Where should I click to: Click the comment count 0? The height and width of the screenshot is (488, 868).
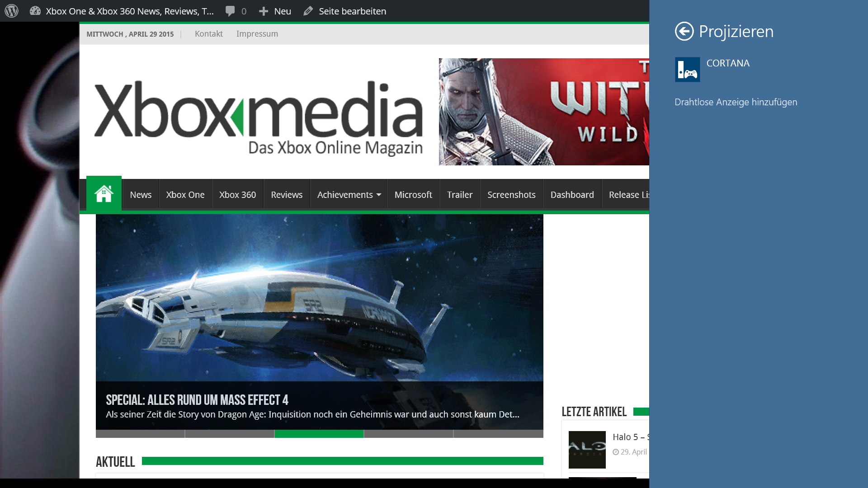[x=244, y=11]
